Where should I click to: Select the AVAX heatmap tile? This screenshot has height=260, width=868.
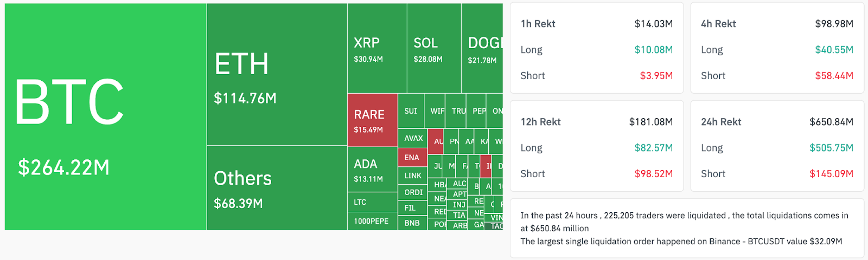click(413, 138)
